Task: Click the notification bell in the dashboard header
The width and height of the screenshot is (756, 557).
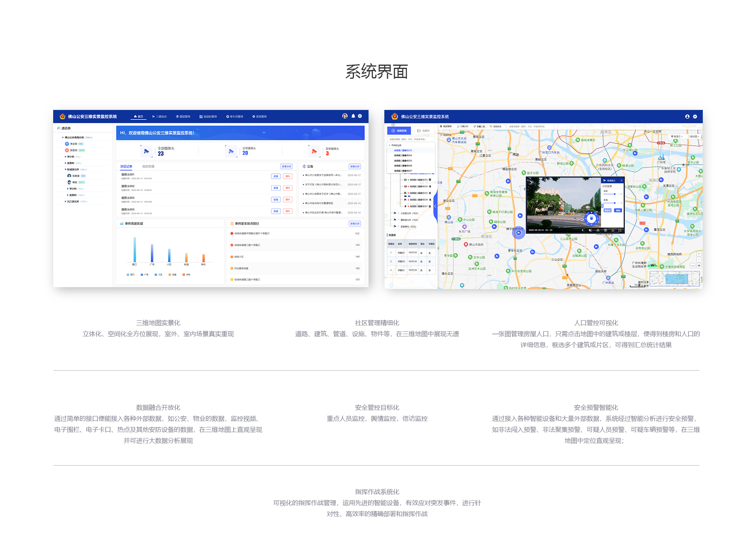Action: click(353, 116)
